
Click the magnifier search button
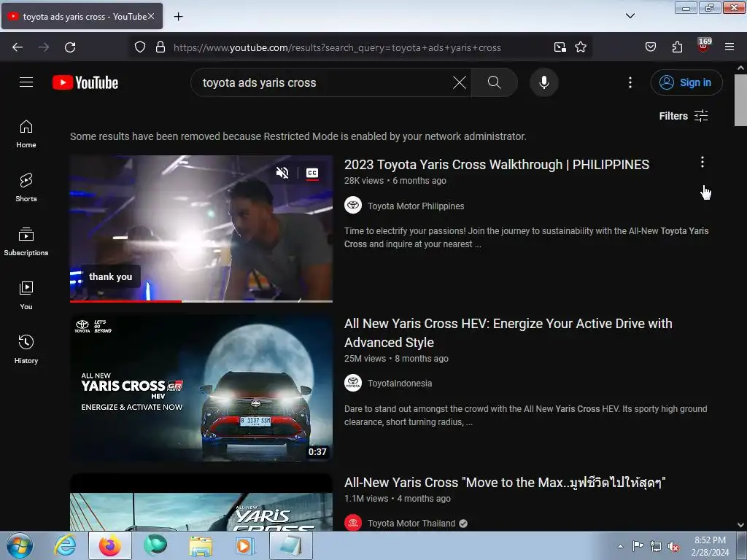(x=495, y=82)
